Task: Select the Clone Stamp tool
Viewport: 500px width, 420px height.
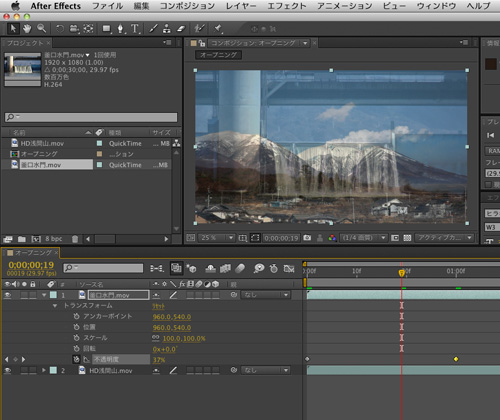Action: [167, 29]
